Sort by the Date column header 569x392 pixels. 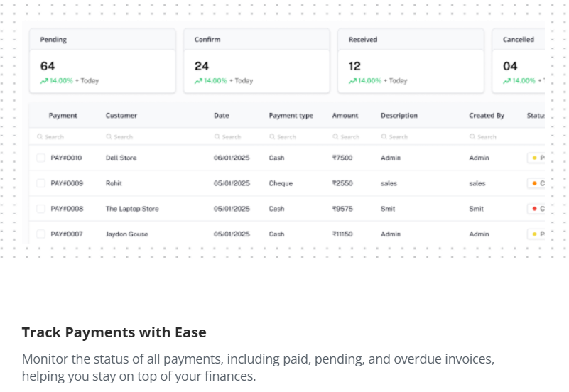click(x=222, y=116)
